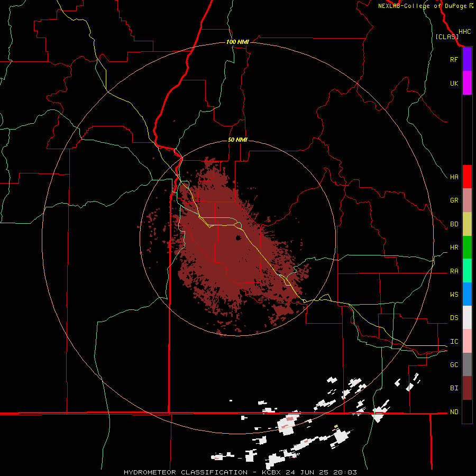Viewport: 476px width, 476px height.
Task: Click the 20:03 timestamp
Action: coord(344,472)
